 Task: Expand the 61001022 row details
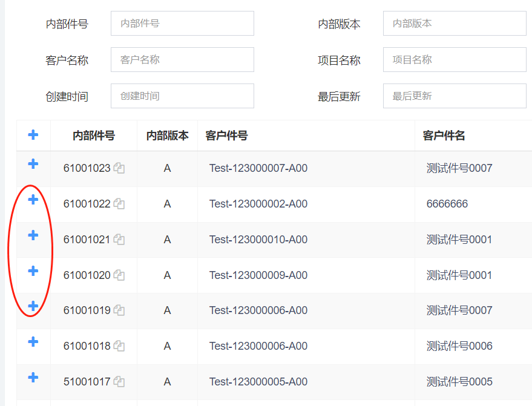33,200
